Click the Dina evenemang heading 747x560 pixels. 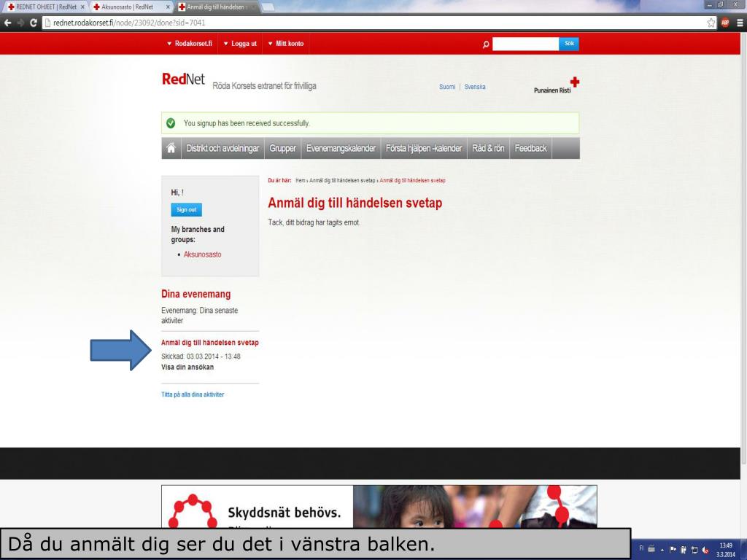[196, 294]
